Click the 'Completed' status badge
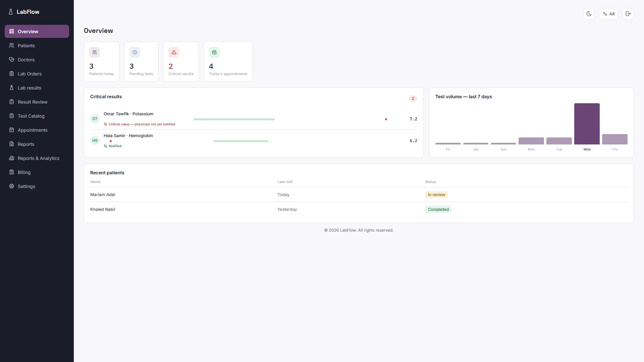 point(438,209)
